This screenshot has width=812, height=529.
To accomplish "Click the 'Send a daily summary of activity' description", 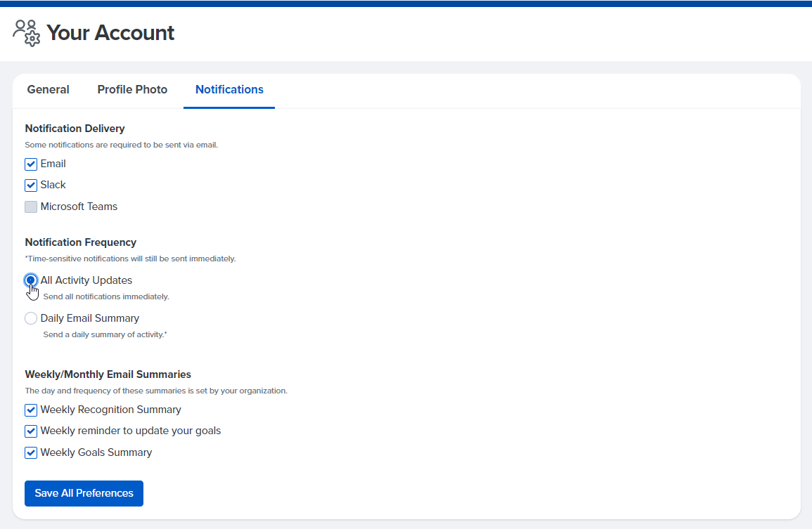I will [x=105, y=334].
